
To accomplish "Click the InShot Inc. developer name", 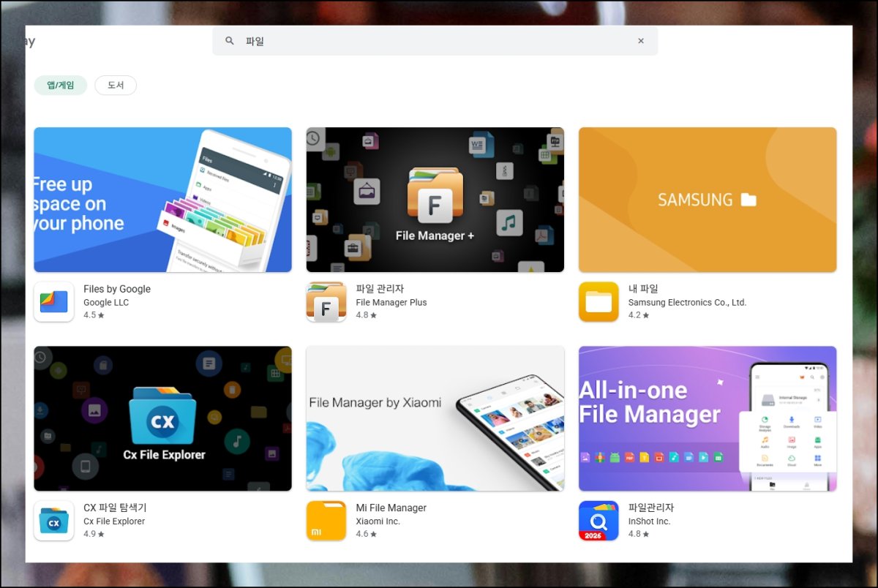I will coord(650,521).
